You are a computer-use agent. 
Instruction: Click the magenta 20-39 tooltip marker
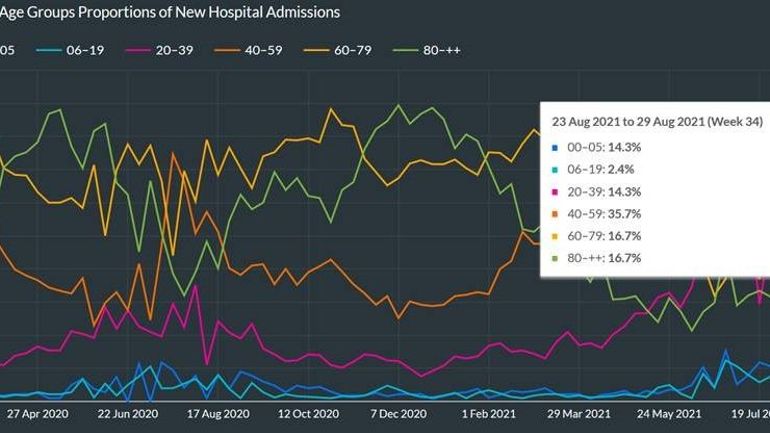pyautogui.click(x=555, y=192)
